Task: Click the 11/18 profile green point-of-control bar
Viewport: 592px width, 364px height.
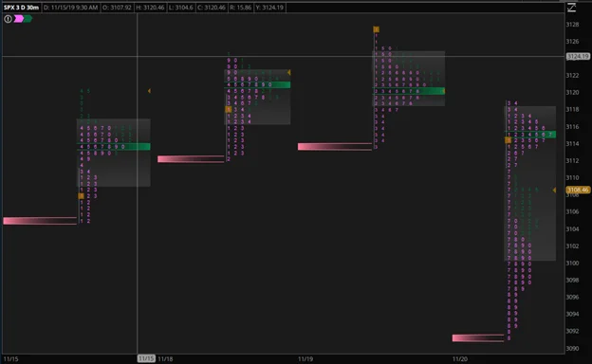Action: coord(257,85)
